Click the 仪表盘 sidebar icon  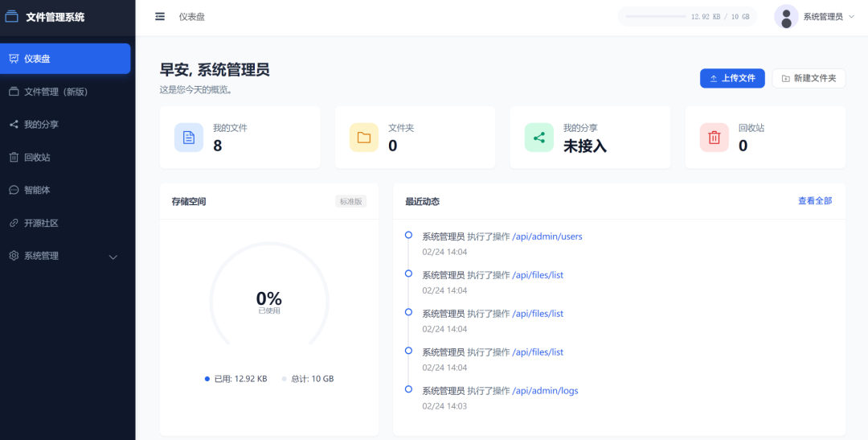pos(14,59)
